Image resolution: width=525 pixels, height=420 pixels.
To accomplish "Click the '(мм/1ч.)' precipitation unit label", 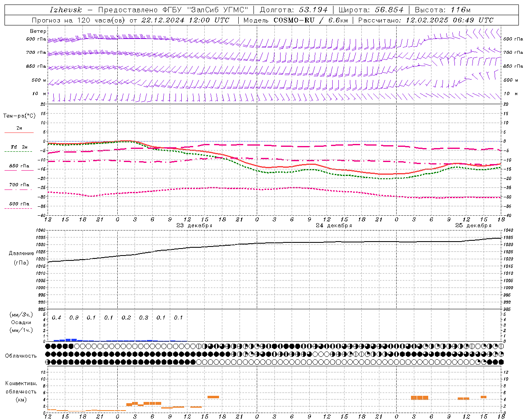I will click(x=21, y=330).
